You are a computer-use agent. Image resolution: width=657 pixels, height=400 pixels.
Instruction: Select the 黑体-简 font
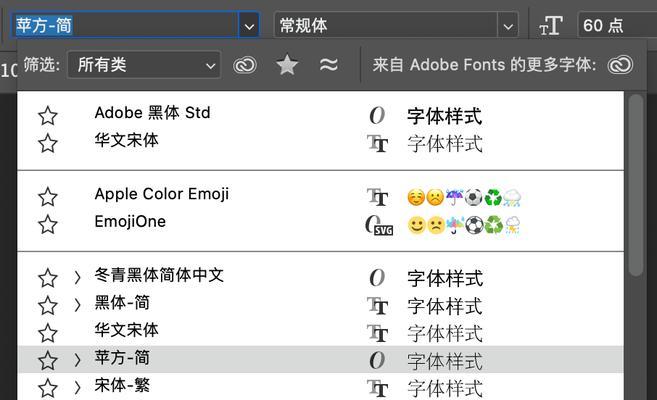(122, 303)
